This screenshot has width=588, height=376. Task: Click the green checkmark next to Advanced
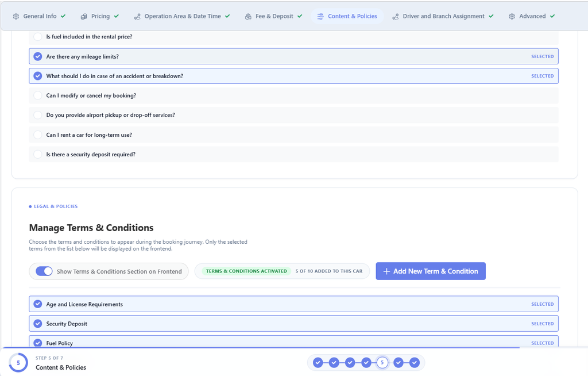552,16
